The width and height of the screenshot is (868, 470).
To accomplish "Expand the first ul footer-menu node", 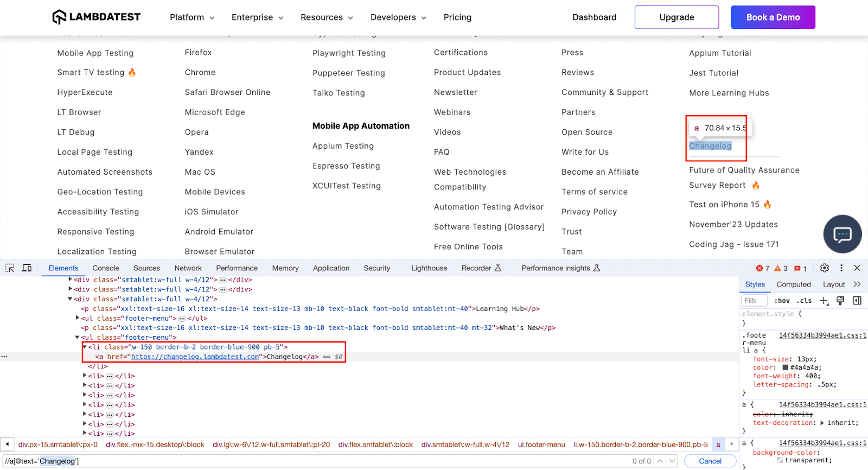I will click(x=77, y=318).
